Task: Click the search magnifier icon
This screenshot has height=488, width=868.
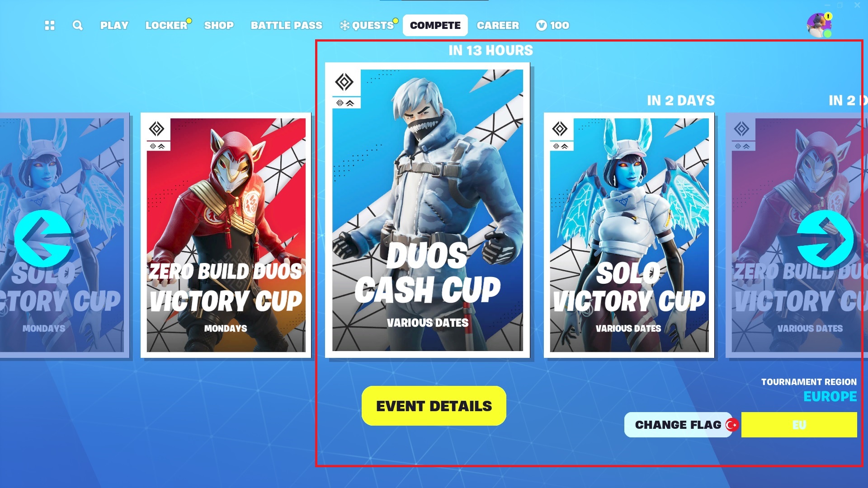Action: [x=78, y=25]
